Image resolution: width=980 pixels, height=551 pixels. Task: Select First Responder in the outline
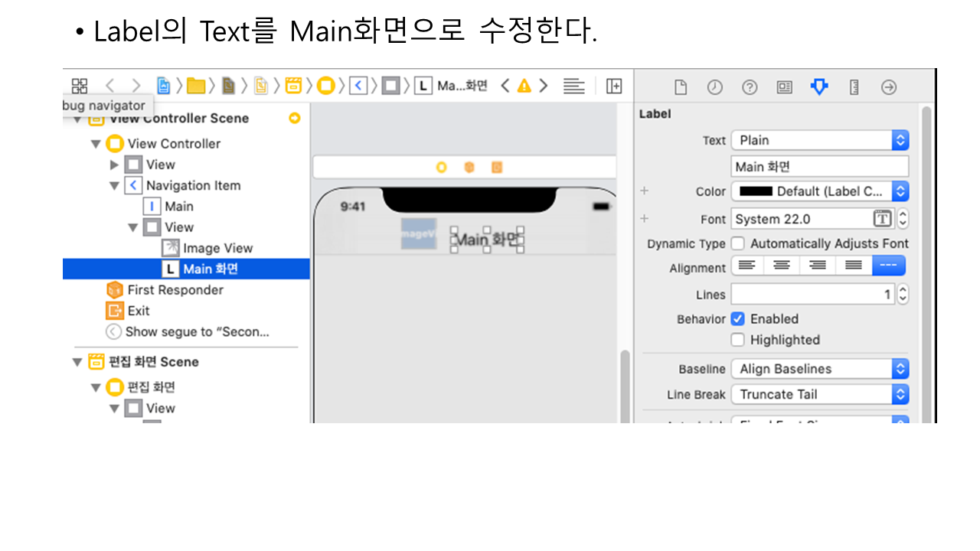pos(175,290)
